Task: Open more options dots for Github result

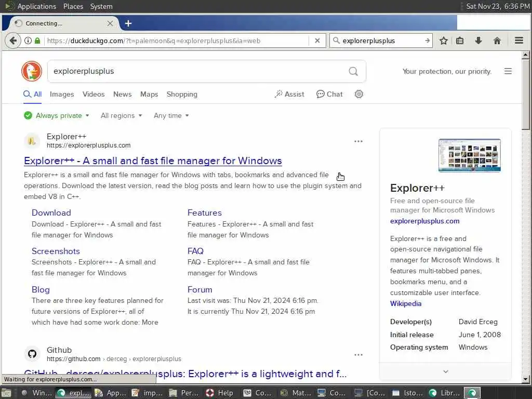Action: [358, 355]
